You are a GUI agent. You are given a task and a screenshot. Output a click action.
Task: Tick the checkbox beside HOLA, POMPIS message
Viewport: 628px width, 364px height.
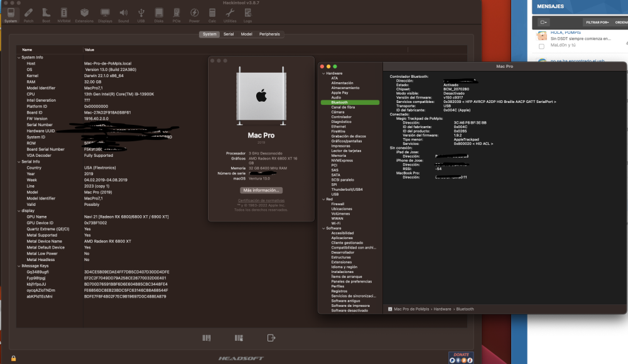tap(541, 46)
